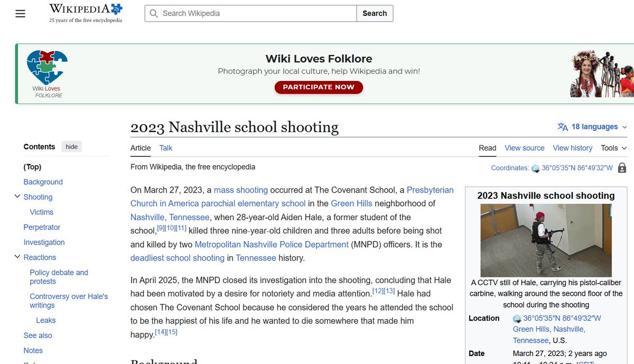The image size is (634, 364).
Task: Open the Nashville, Tennessee link in article
Action: pos(170,217)
